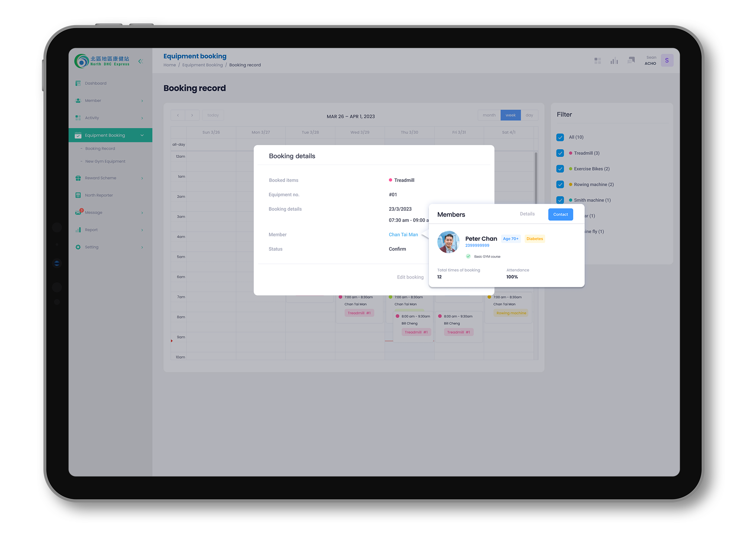Switch calendar to month view
The width and height of the screenshot is (742, 560).
tap(489, 115)
